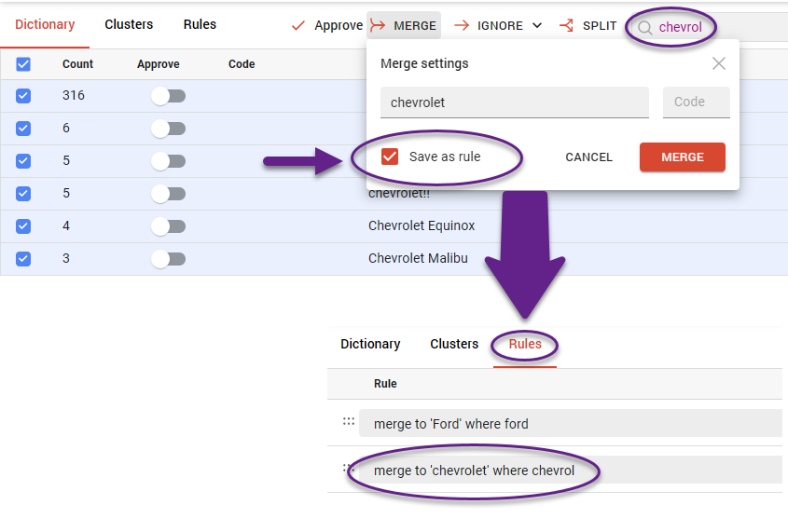Toggle the select-all checkbox in header
The height and width of the screenshot is (532, 788).
pos(24,64)
